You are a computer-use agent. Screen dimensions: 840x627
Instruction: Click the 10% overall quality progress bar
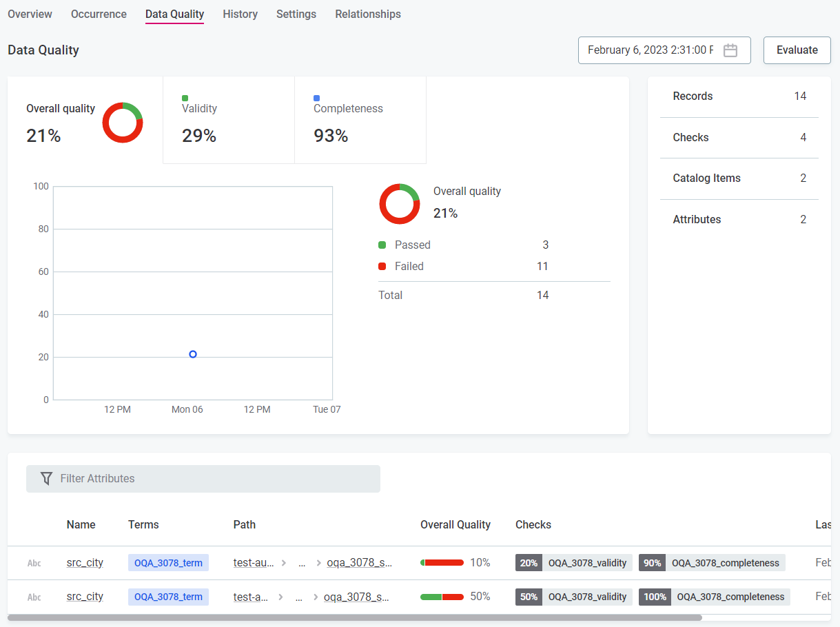442,563
